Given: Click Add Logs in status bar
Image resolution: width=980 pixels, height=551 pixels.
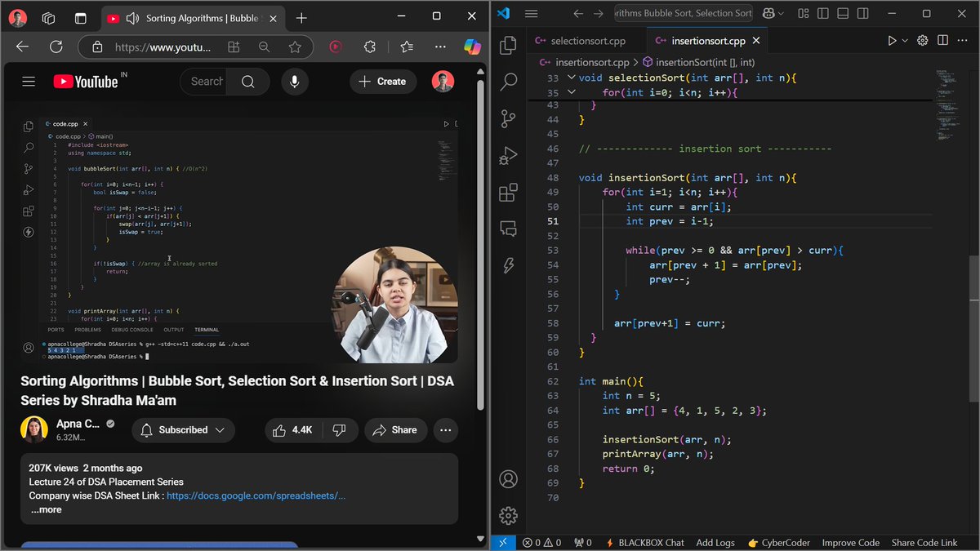Looking at the screenshot, I should click(x=715, y=542).
